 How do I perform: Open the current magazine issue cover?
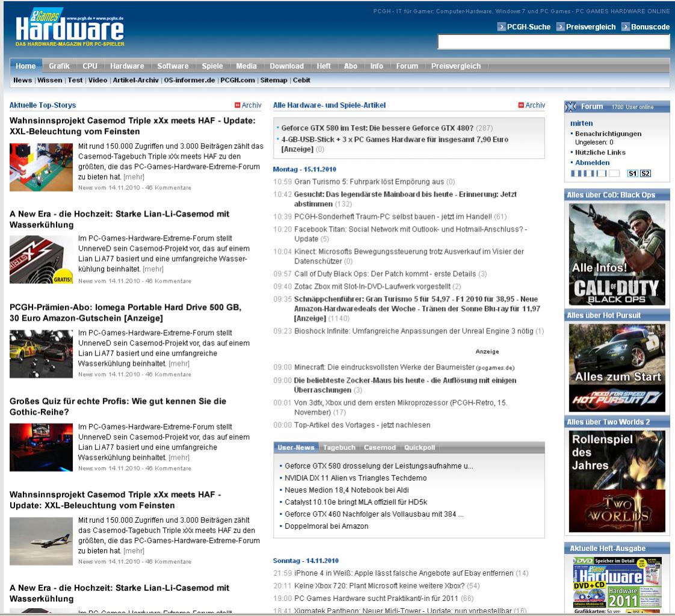coord(617,585)
